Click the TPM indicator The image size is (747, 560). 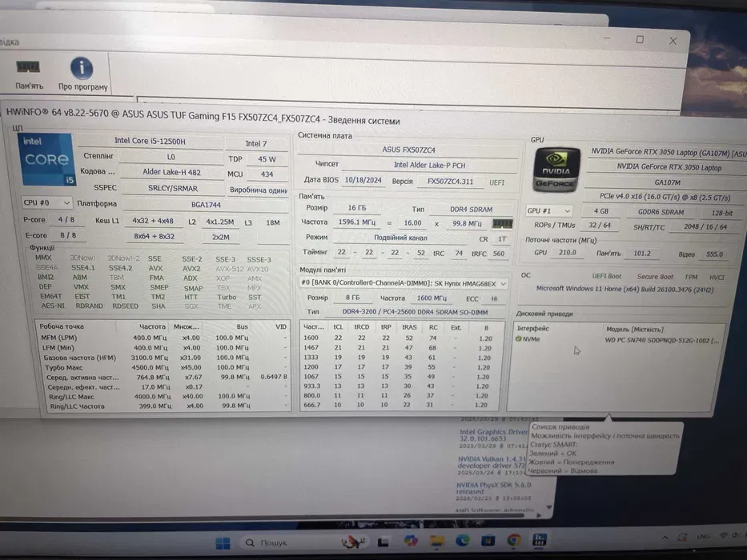[x=691, y=277]
